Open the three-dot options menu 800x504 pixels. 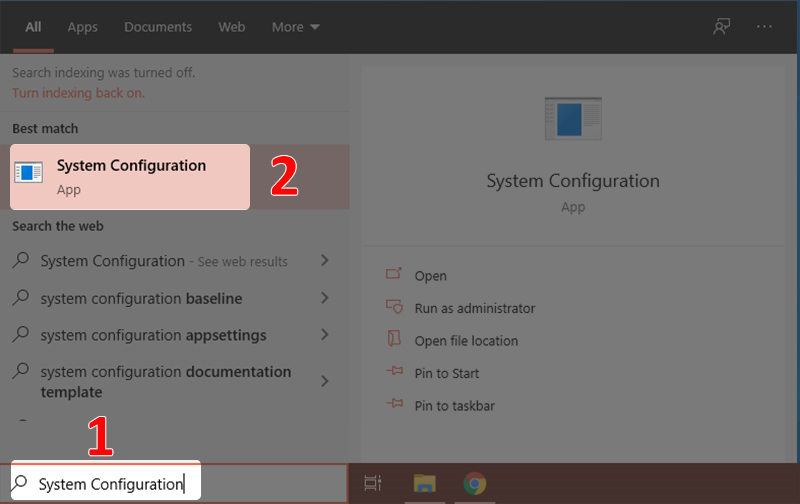tap(765, 27)
